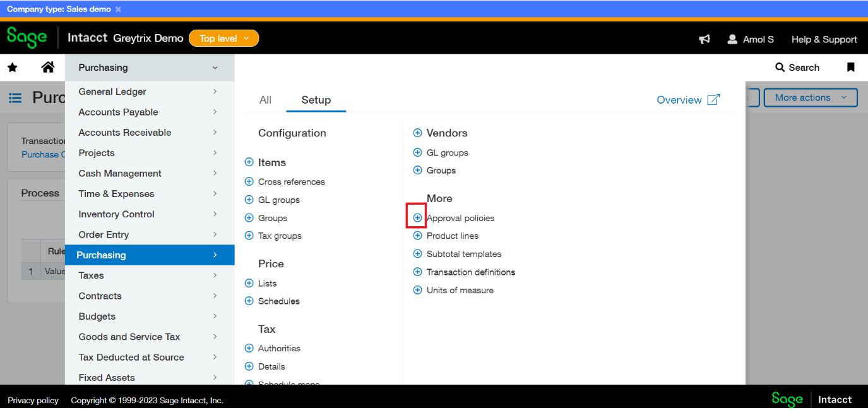Switch to the All tab
868x410 pixels.
coord(265,100)
